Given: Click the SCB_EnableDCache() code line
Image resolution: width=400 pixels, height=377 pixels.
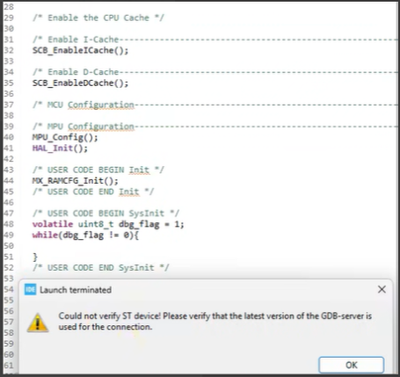Looking at the screenshot, I should coord(80,83).
